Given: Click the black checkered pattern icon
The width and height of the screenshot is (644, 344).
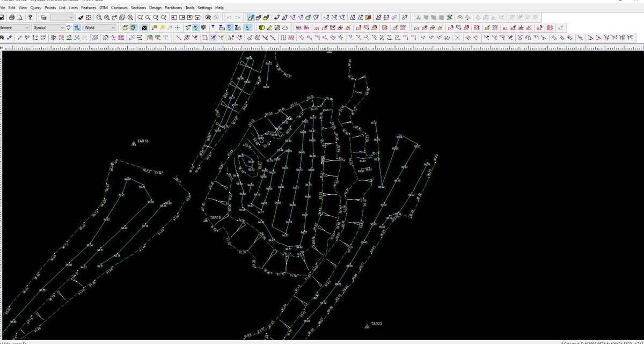Looking at the screenshot, I should tap(144, 27).
